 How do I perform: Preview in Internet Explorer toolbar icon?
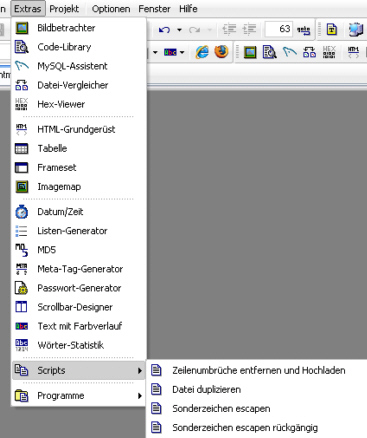tap(202, 52)
